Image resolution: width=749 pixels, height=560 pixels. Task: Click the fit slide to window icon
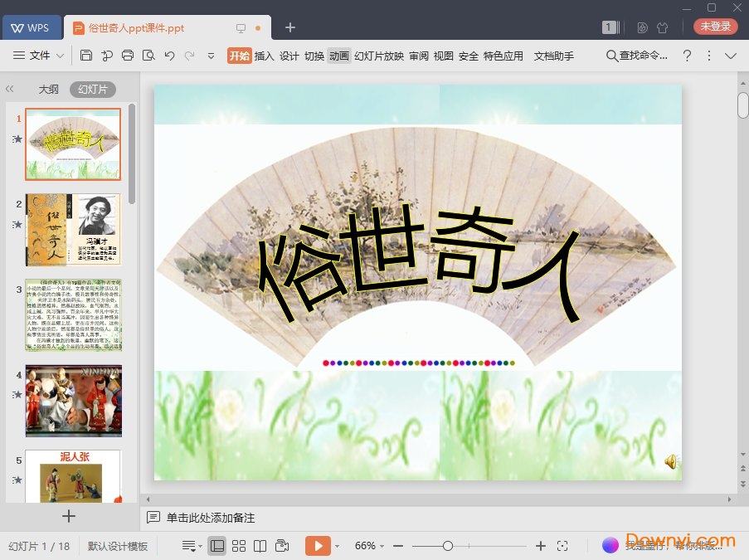(x=563, y=545)
